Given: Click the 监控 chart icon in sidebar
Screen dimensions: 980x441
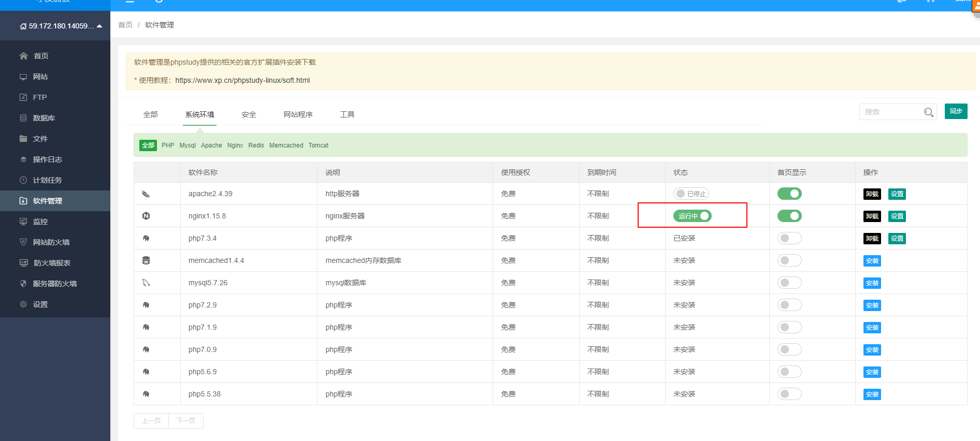Looking at the screenshot, I should (23, 222).
